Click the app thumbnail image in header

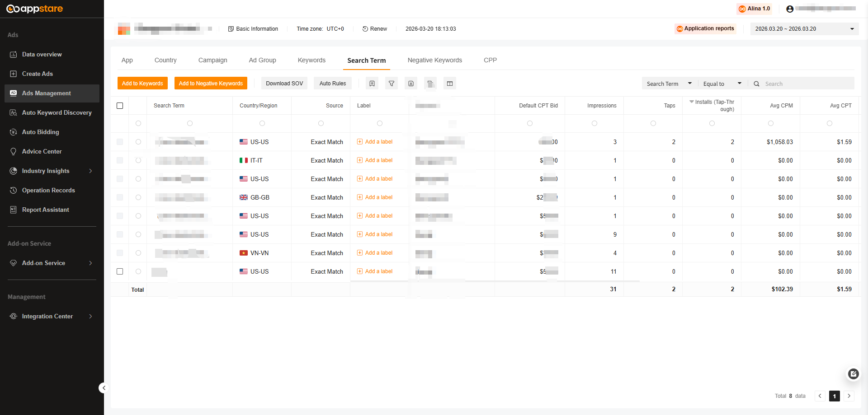pyautogui.click(x=124, y=29)
